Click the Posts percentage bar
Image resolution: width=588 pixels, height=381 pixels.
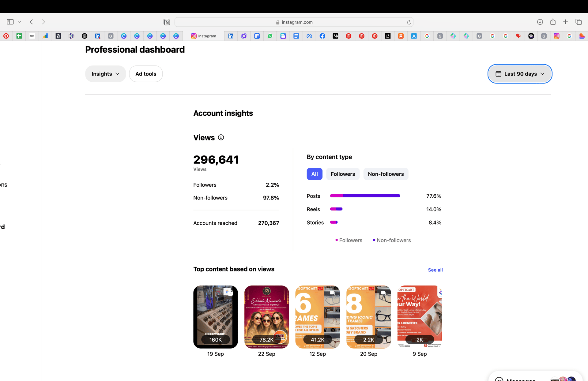pyautogui.click(x=365, y=196)
